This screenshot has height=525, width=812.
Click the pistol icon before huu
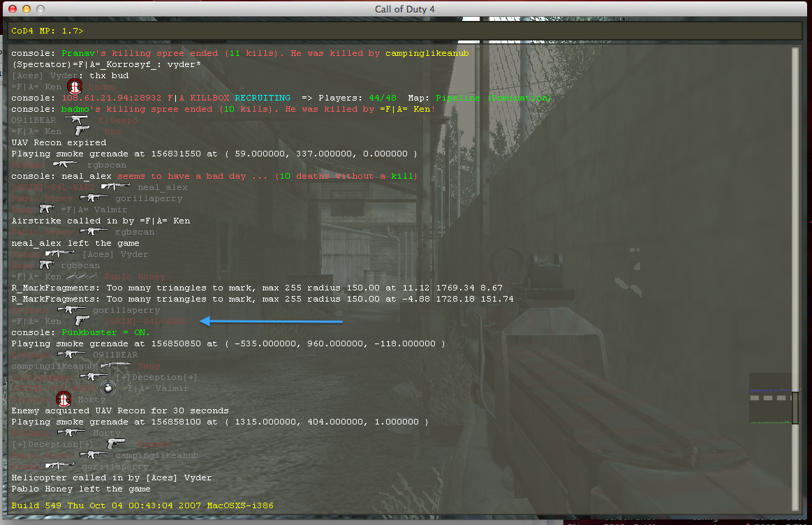[x=82, y=131]
